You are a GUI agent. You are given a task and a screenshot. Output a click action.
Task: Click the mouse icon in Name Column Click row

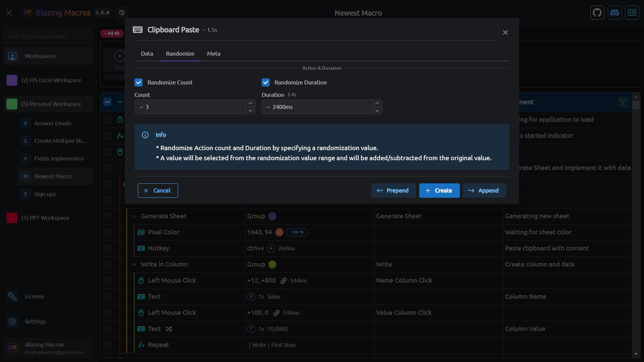[x=141, y=281]
